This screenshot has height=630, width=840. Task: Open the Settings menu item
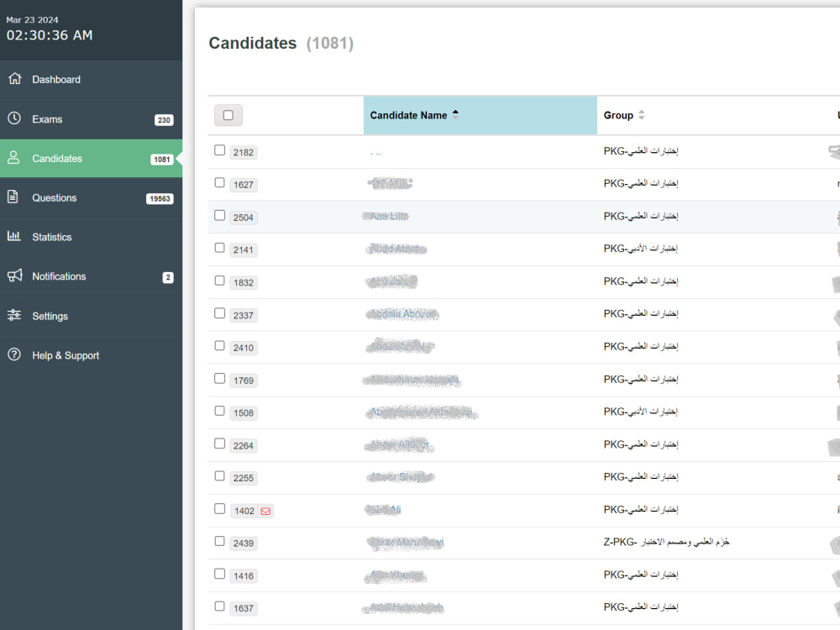(x=91, y=316)
